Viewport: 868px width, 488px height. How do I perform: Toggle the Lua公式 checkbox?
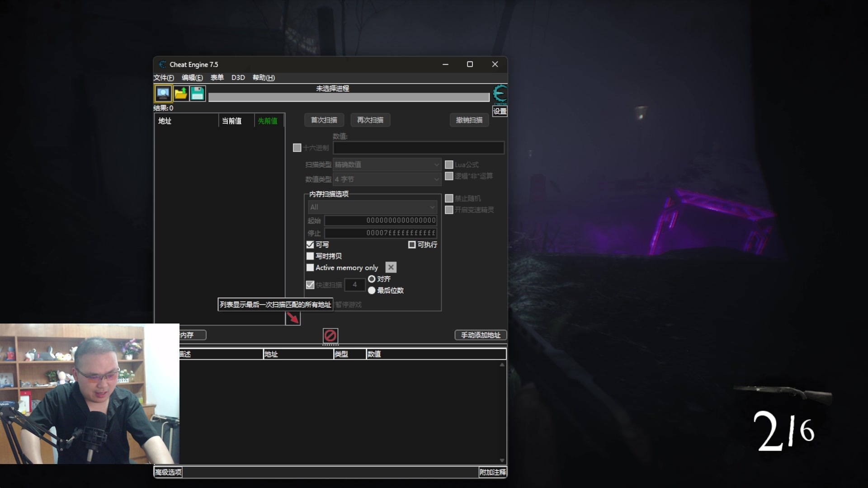pos(449,165)
